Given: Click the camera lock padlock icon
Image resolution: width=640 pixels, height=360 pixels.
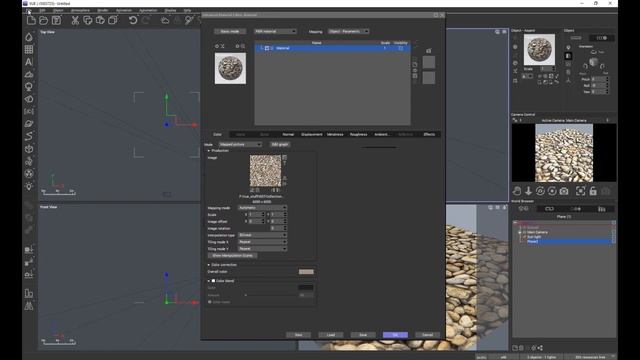Looking at the screenshot, I should point(593,191).
